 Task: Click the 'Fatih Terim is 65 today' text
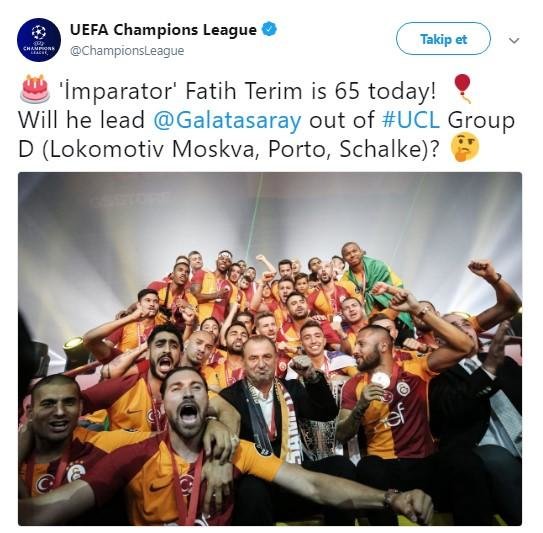310,91
